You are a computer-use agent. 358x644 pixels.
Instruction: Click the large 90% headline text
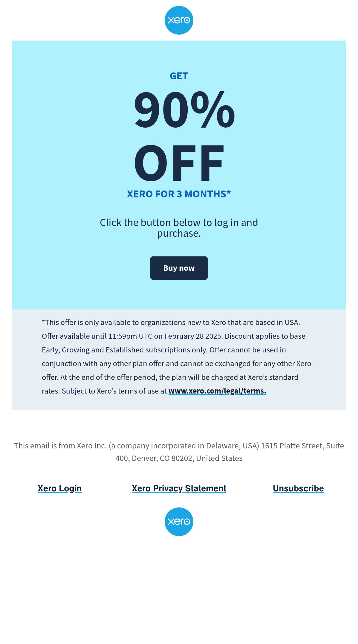point(184,109)
